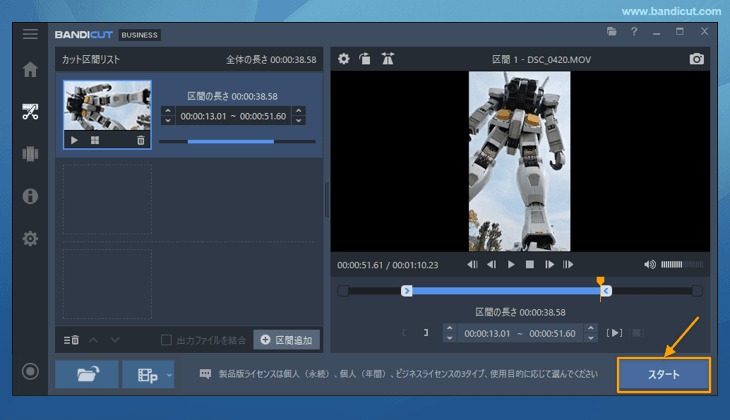
Task: Open the Information page in the sidebar
Action: 30,196
